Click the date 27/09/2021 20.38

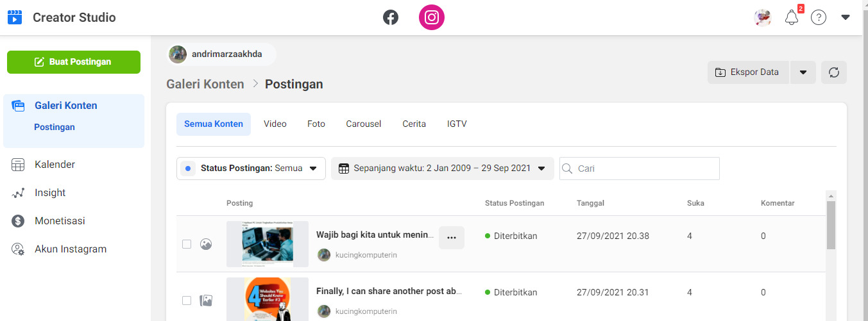pyautogui.click(x=613, y=236)
